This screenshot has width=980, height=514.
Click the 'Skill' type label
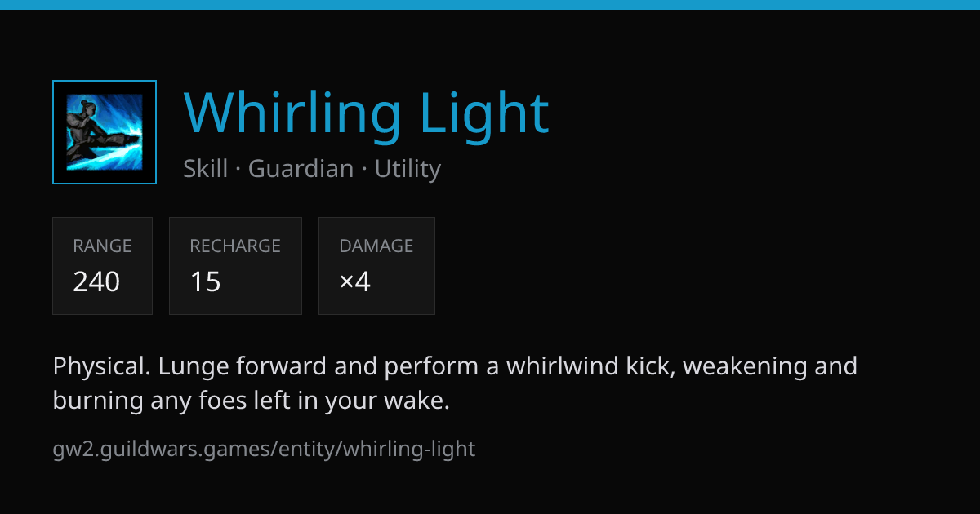[x=205, y=169]
